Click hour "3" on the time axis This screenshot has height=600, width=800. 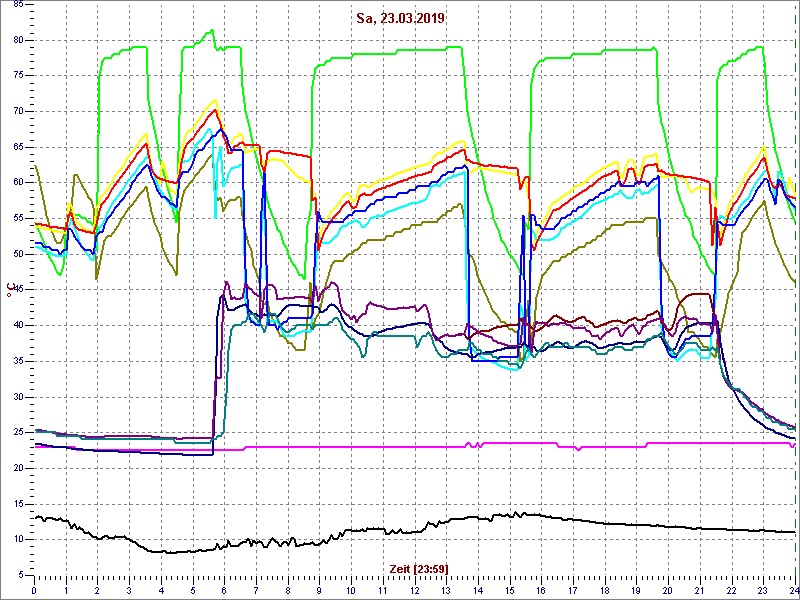(x=129, y=588)
